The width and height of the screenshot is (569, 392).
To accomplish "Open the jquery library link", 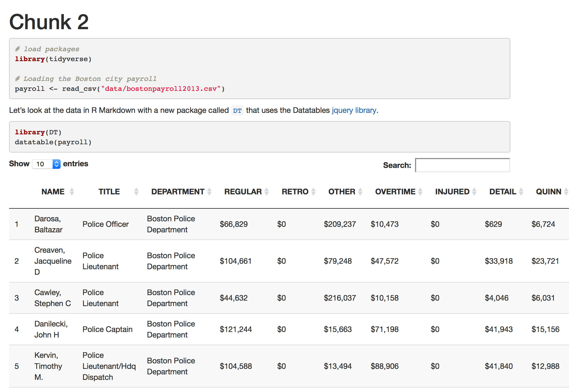I will point(354,110).
